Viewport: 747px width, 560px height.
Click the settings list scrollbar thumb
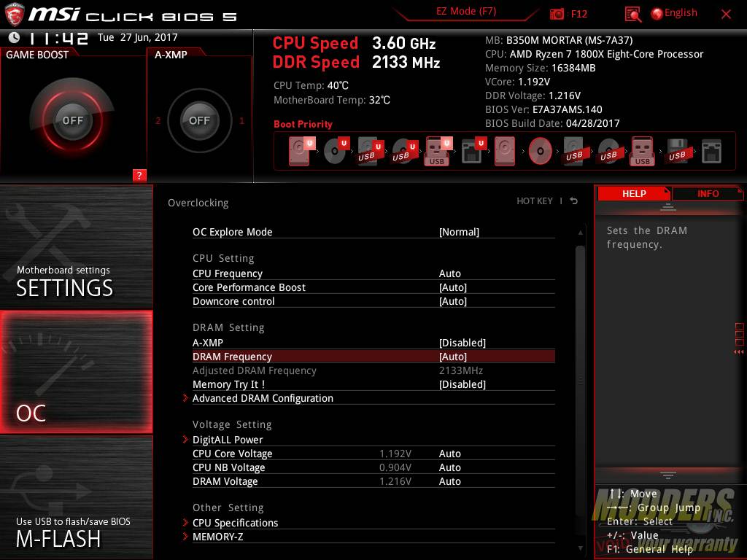point(580,381)
